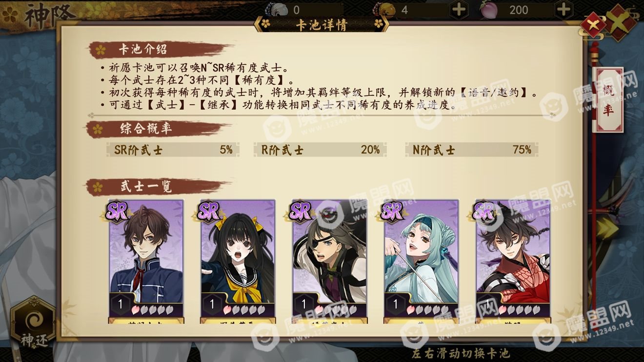Select the SR teal-haired woman card
Viewport: 644px width, 362px height.
click(x=421, y=262)
